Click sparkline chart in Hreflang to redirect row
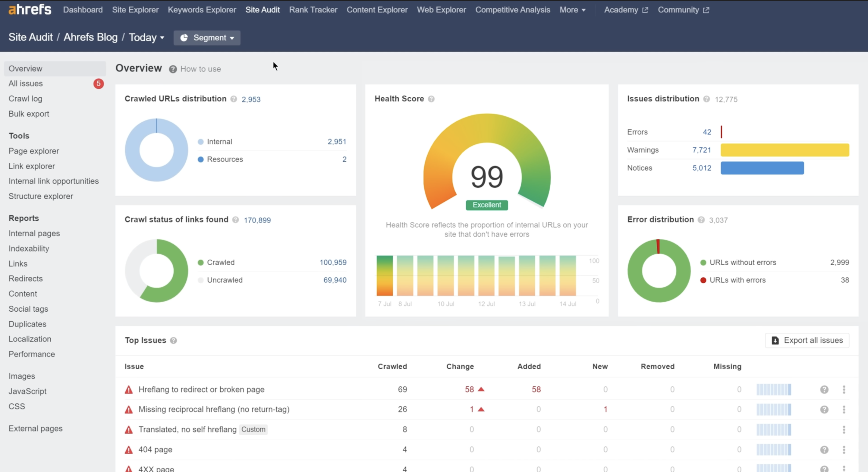Image resolution: width=868 pixels, height=472 pixels. (x=774, y=389)
